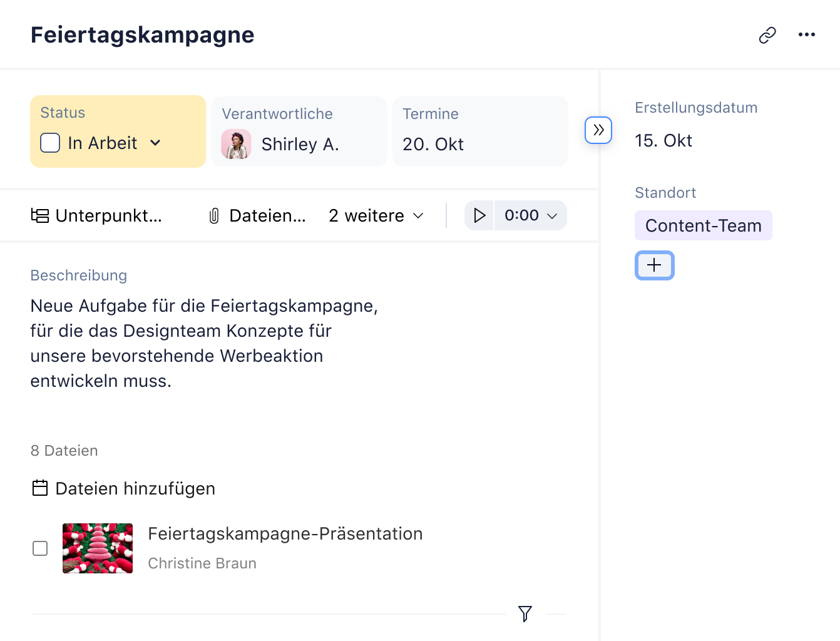The height and width of the screenshot is (641, 840).
Task: Click the Status field card
Action: tap(118, 131)
